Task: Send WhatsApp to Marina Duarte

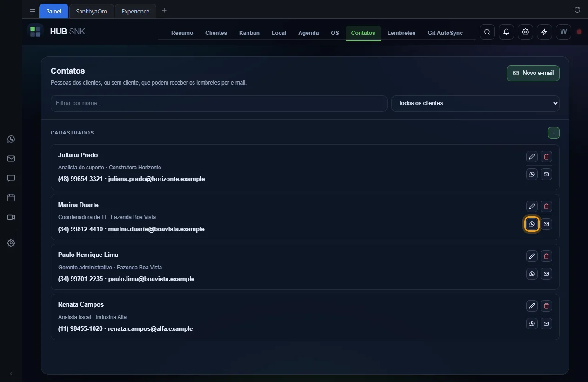Action: coord(532,224)
